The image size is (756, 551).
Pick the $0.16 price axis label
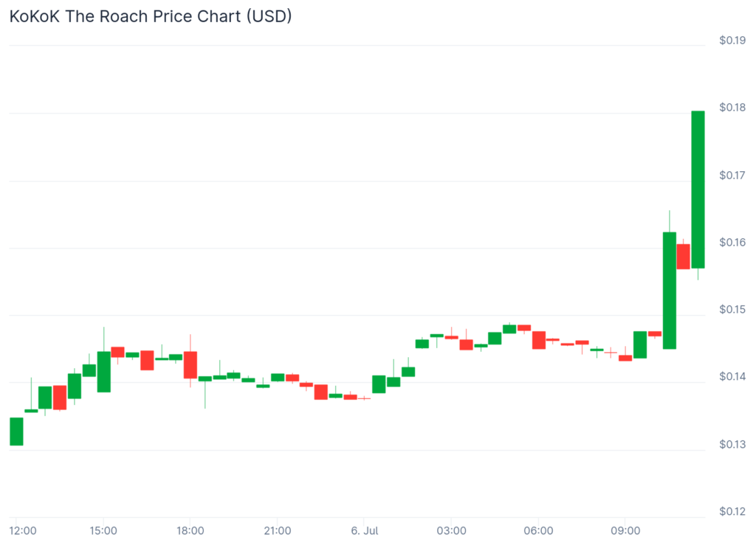tap(732, 243)
